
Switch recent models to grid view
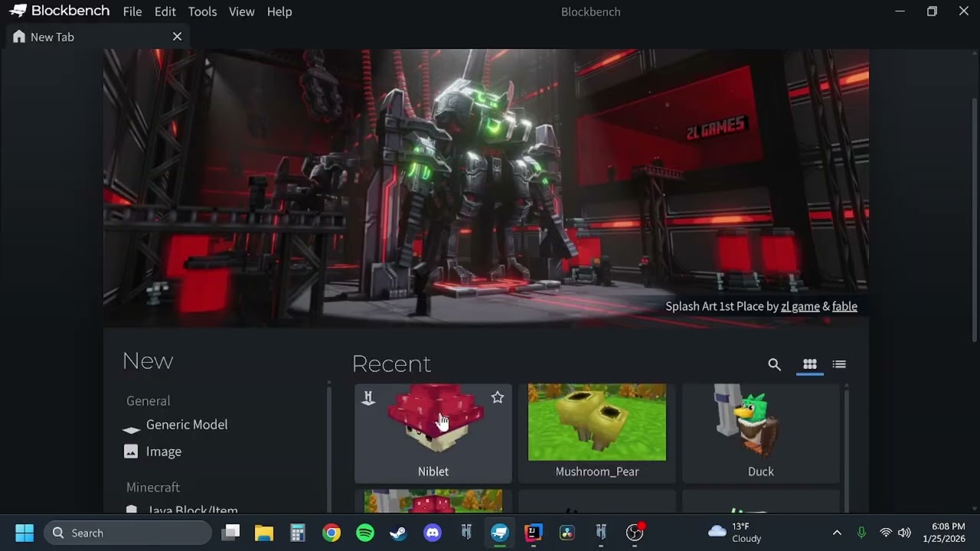coord(810,364)
